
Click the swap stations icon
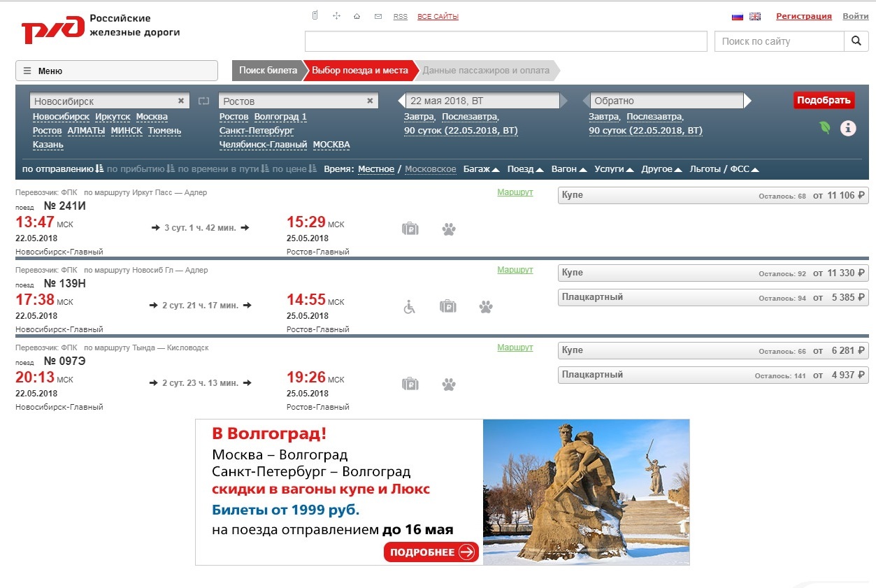(203, 101)
